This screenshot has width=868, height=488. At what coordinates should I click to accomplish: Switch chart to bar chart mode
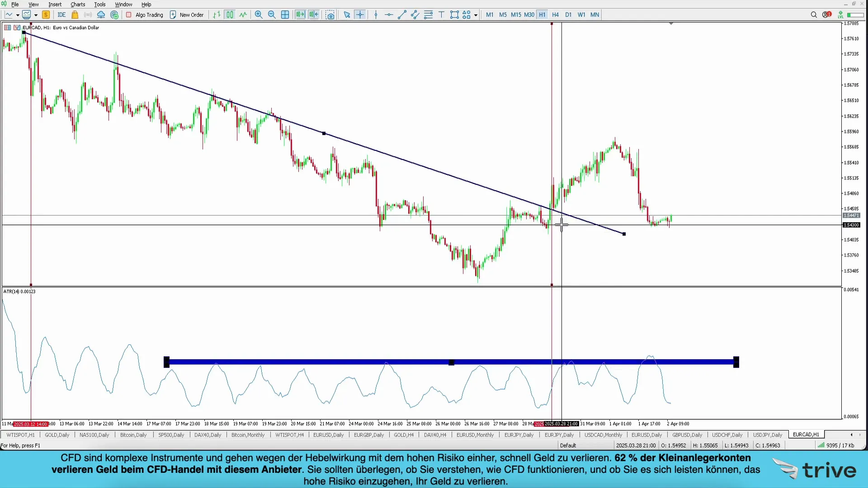(x=217, y=14)
